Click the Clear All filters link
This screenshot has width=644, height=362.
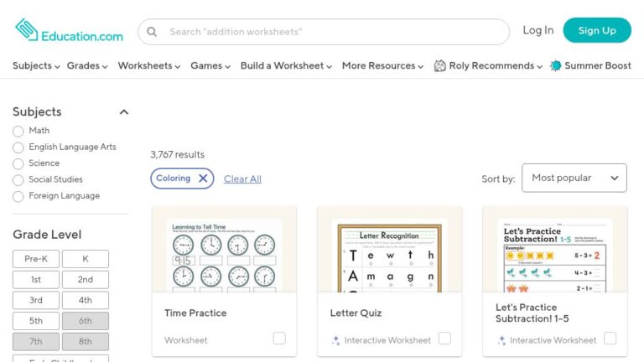coord(242,179)
